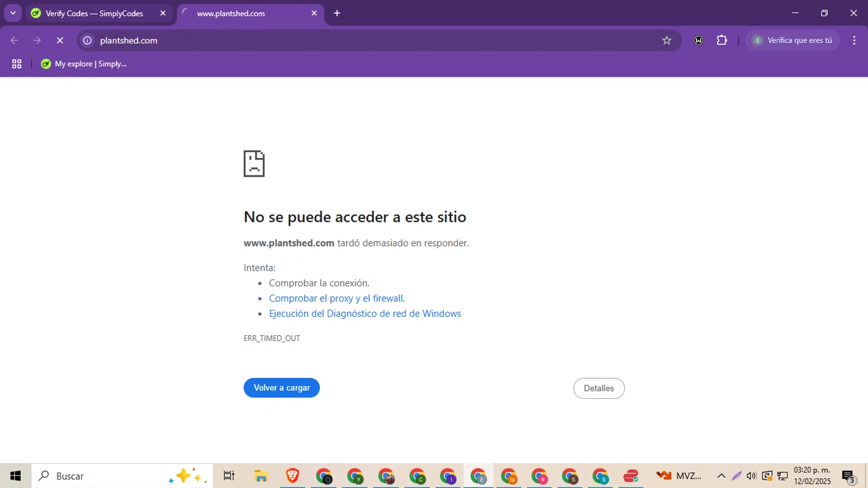
Task: Open the apps grid in bookmarks bar
Action: (x=17, y=64)
